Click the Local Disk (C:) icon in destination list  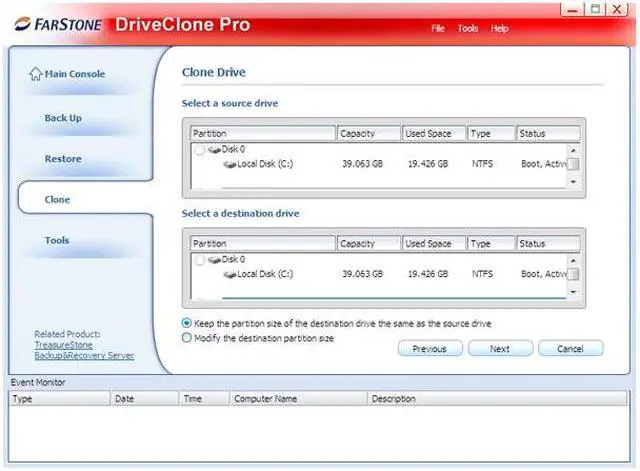tap(230, 275)
